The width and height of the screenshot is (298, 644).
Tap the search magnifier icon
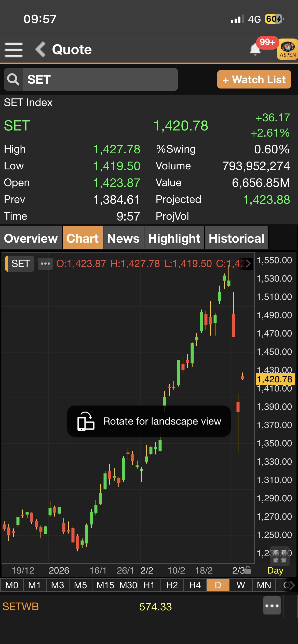13,80
